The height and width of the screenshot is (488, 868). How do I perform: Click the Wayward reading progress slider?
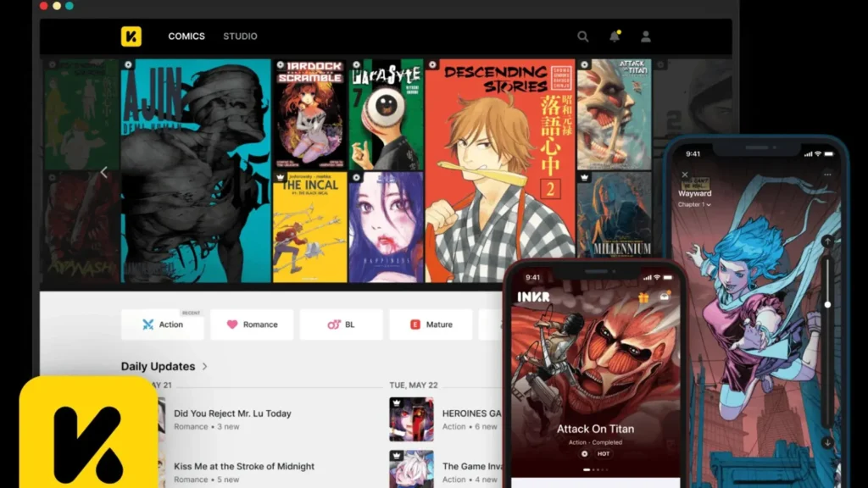point(826,304)
